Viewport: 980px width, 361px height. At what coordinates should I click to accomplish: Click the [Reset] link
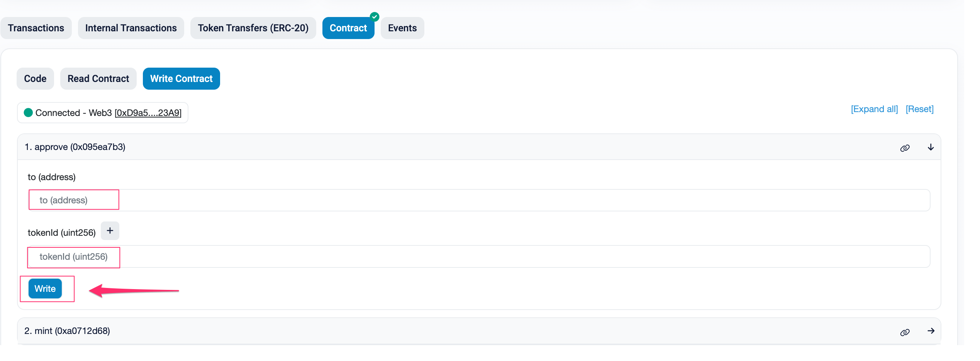coord(919,109)
